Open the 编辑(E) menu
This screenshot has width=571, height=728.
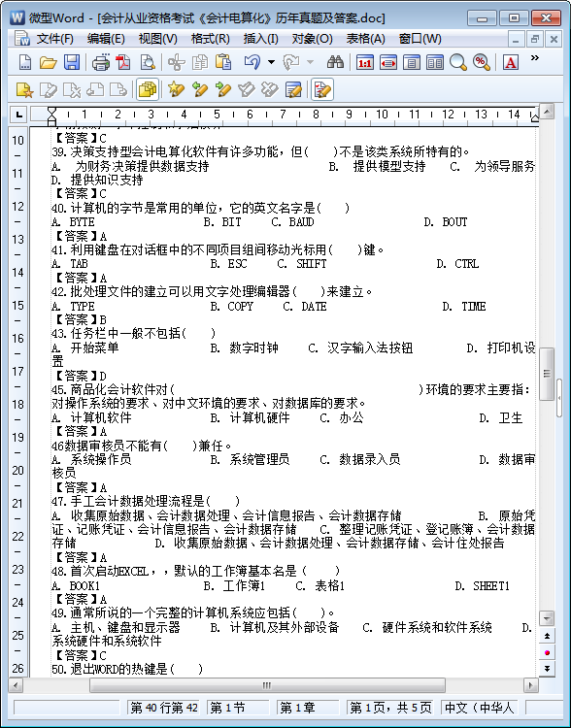click(106, 39)
